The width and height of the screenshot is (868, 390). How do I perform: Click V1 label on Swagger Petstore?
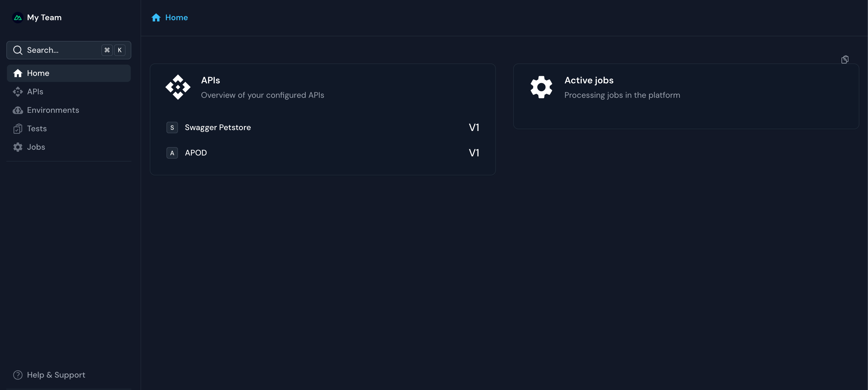point(473,127)
